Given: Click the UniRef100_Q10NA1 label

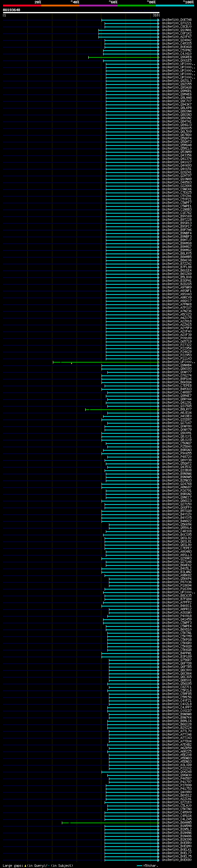Looking at the screenshot, I should (177, 30).
